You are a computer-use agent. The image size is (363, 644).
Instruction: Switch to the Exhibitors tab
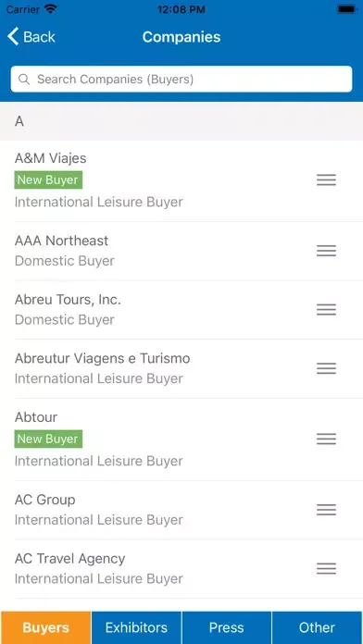point(136,627)
